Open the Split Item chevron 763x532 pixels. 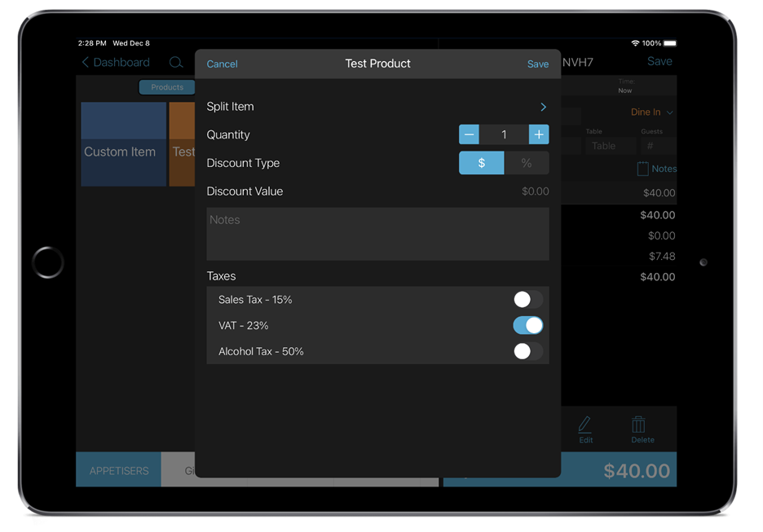543,107
